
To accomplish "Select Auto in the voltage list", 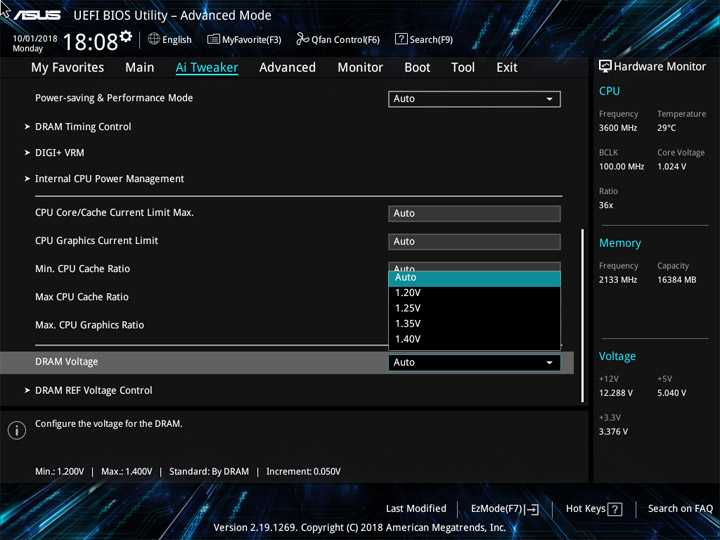I will point(474,278).
